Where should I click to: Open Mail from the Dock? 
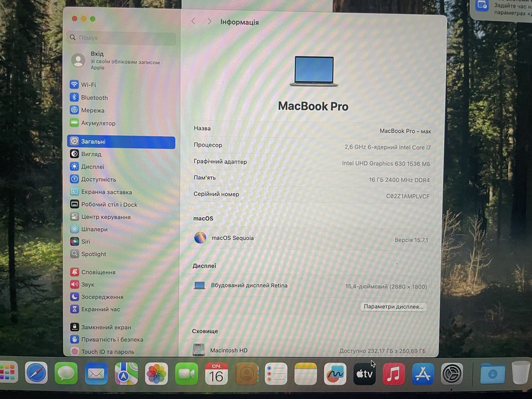click(96, 373)
